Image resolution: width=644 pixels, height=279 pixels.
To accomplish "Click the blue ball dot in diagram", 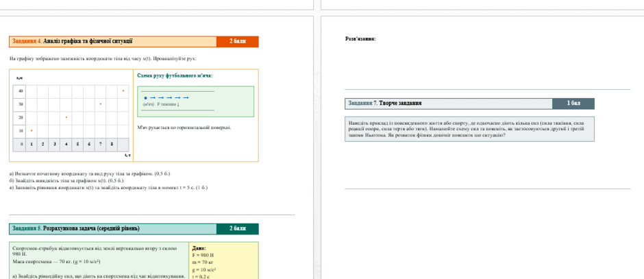I will pos(145,98).
